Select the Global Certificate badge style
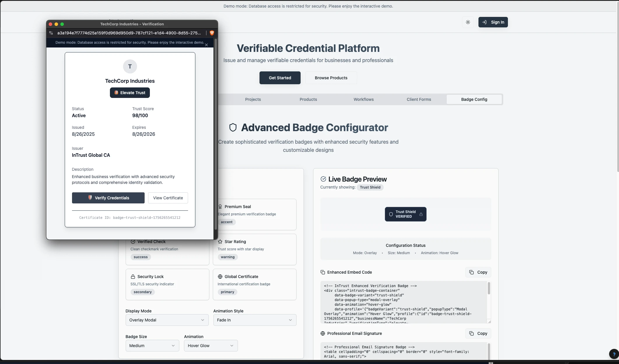Screen dimensions: 619x364 click(255, 284)
